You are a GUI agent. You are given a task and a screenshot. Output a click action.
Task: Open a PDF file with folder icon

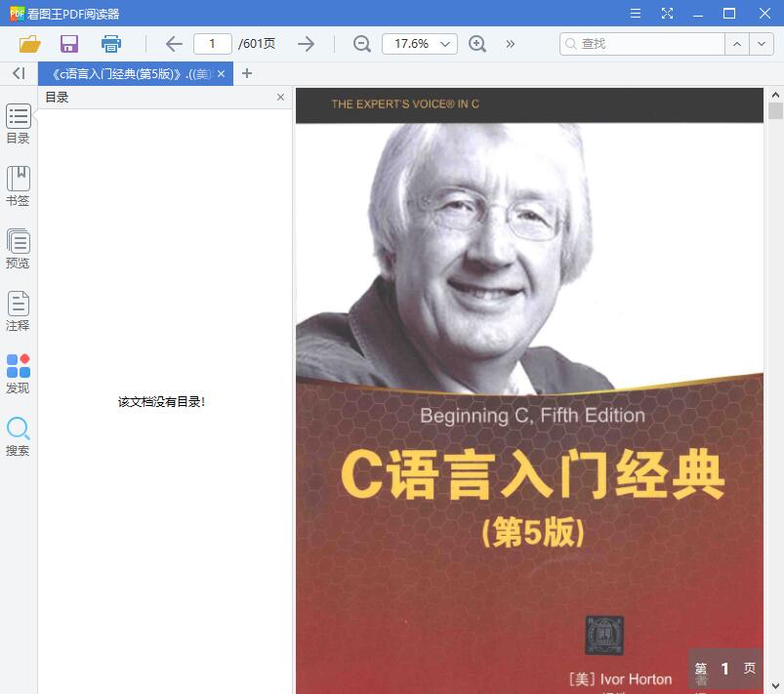(29, 44)
